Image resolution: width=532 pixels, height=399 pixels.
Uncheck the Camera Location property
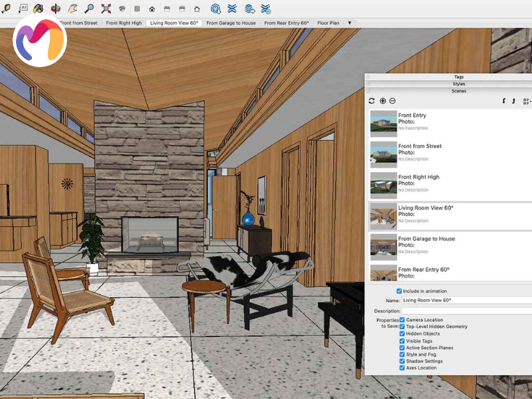point(402,320)
